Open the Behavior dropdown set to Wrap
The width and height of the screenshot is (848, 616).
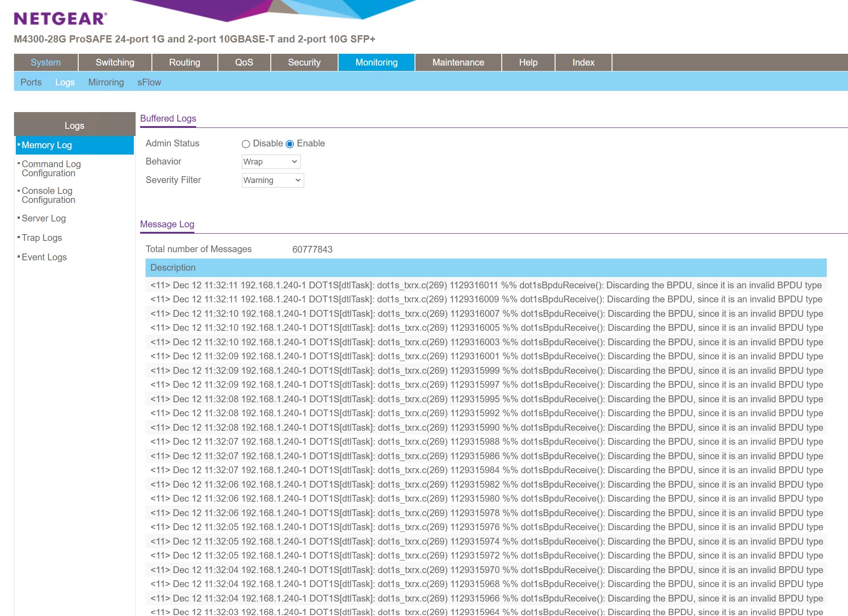(x=271, y=162)
